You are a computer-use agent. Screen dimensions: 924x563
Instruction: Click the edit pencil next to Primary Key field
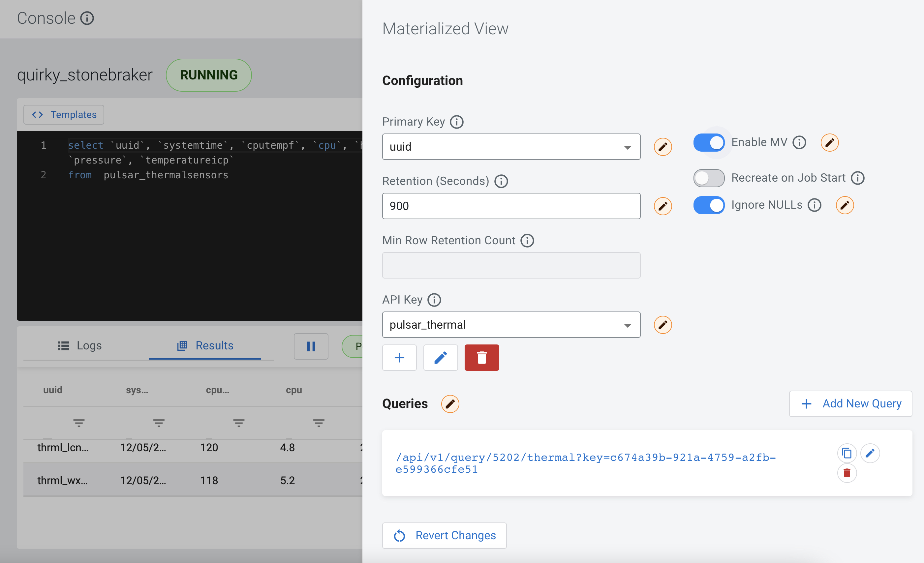[x=662, y=147]
